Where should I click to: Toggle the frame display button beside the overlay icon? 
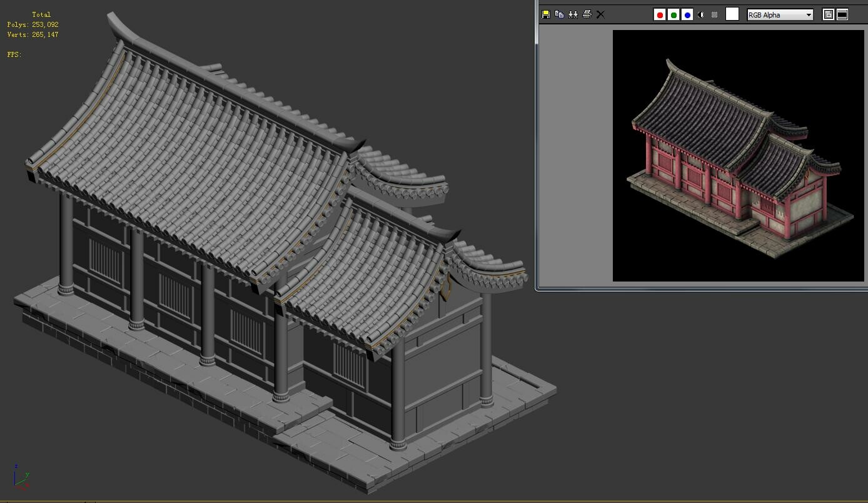842,15
